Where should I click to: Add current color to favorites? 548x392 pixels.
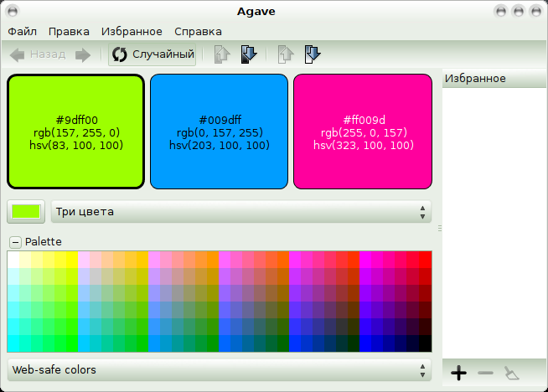click(x=458, y=373)
